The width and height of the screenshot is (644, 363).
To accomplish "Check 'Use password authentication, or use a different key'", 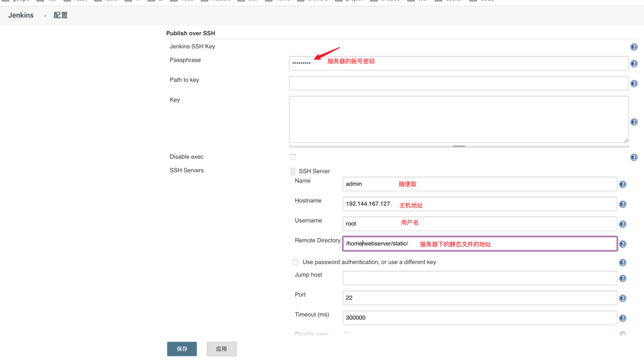I will (295, 262).
